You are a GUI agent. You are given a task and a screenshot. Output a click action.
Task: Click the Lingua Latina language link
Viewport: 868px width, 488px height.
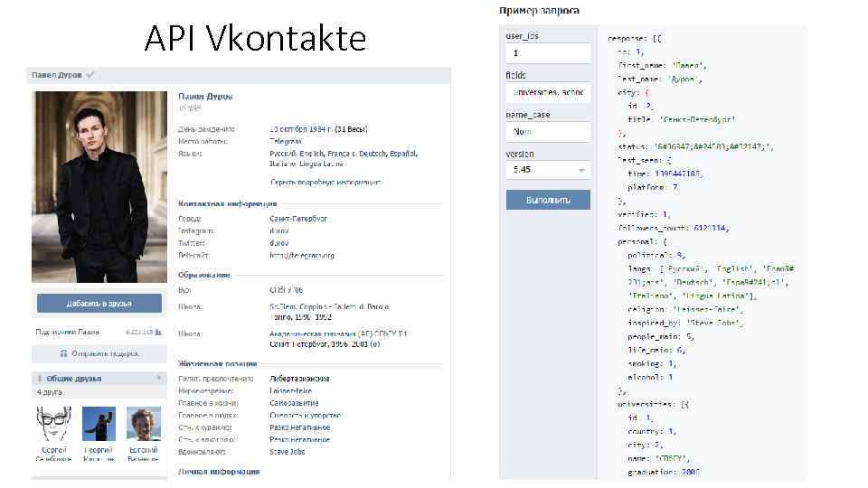[x=322, y=164]
